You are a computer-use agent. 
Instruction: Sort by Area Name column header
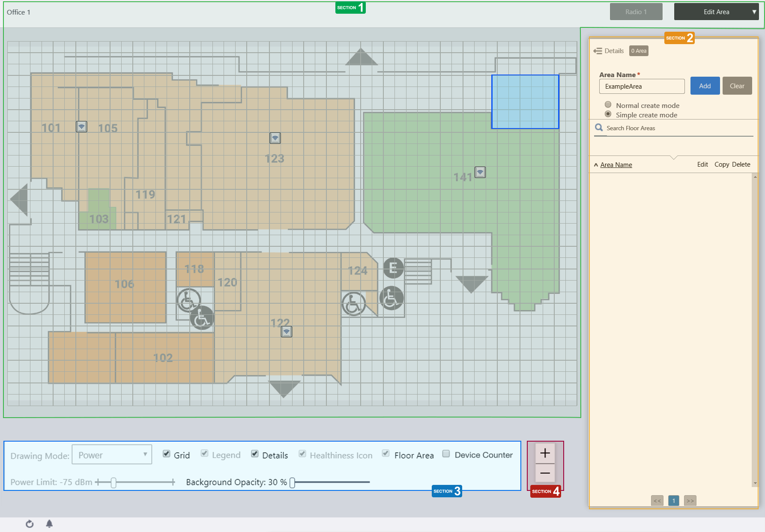[x=616, y=165]
